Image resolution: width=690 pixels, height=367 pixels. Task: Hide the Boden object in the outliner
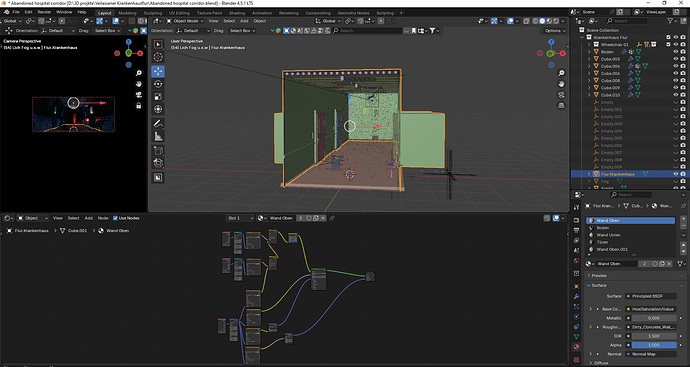point(675,51)
